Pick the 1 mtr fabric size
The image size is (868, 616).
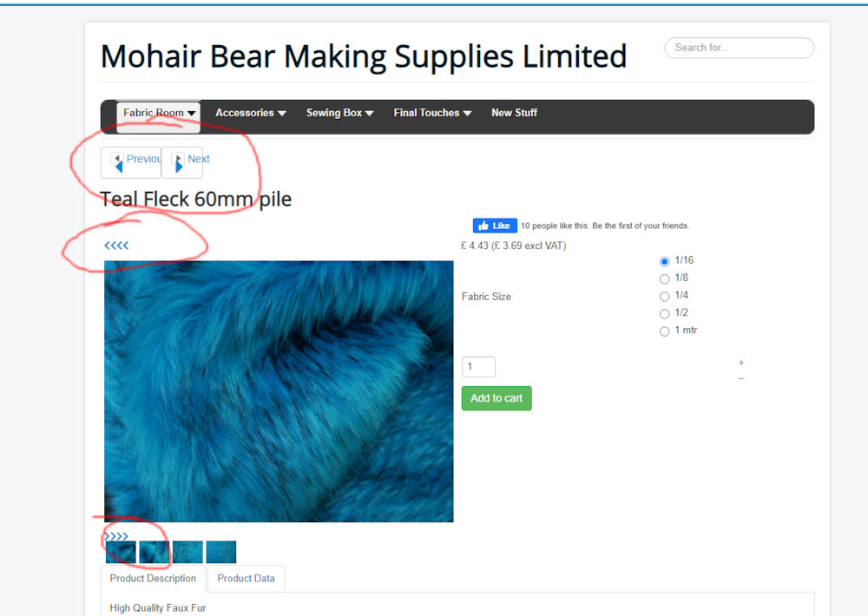664,331
